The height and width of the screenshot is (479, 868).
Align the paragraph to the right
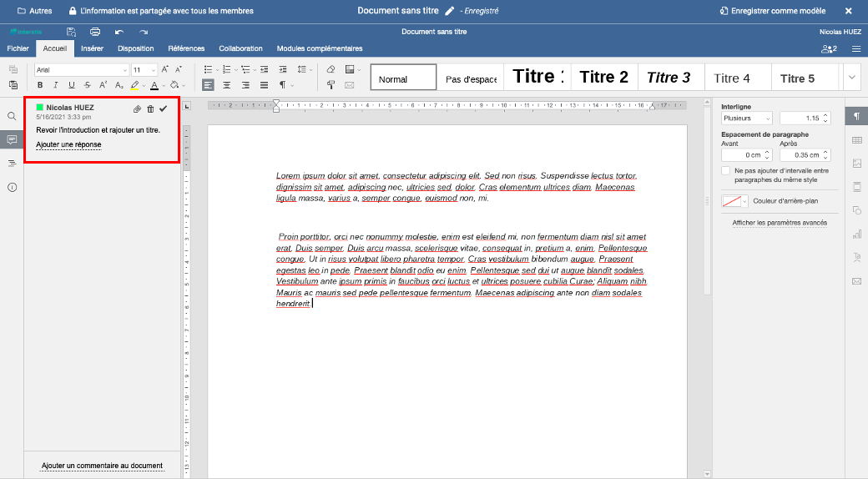point(245,85)
